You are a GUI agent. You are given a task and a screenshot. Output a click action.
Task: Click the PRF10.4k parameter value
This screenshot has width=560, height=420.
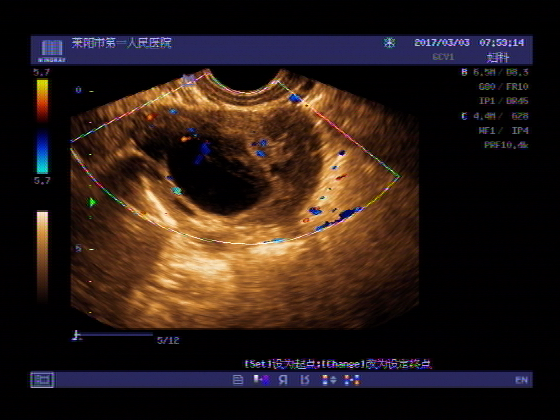coord(506,145)
